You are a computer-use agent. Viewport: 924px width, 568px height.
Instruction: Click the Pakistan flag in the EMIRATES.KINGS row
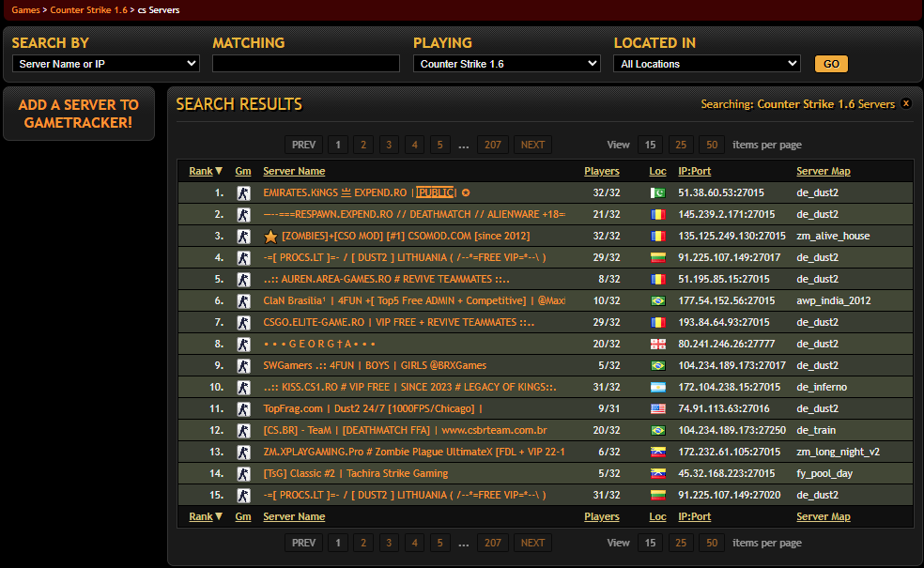coord(657,192)
